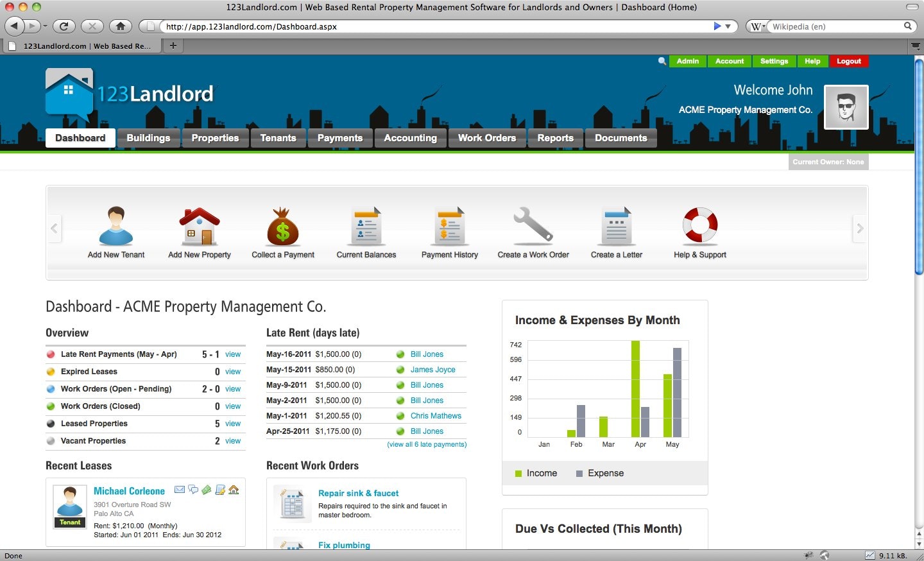924x561 pixels.
Task: Click the browser Back arrow button
Action: [15, 26]
